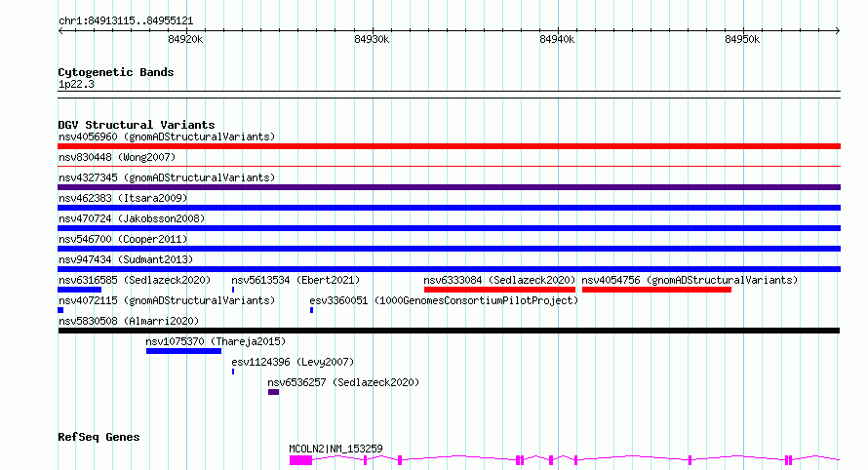The image size is (868, 470).
Task: Click the 84930k ruler tick label
Action: pos(372,39)
